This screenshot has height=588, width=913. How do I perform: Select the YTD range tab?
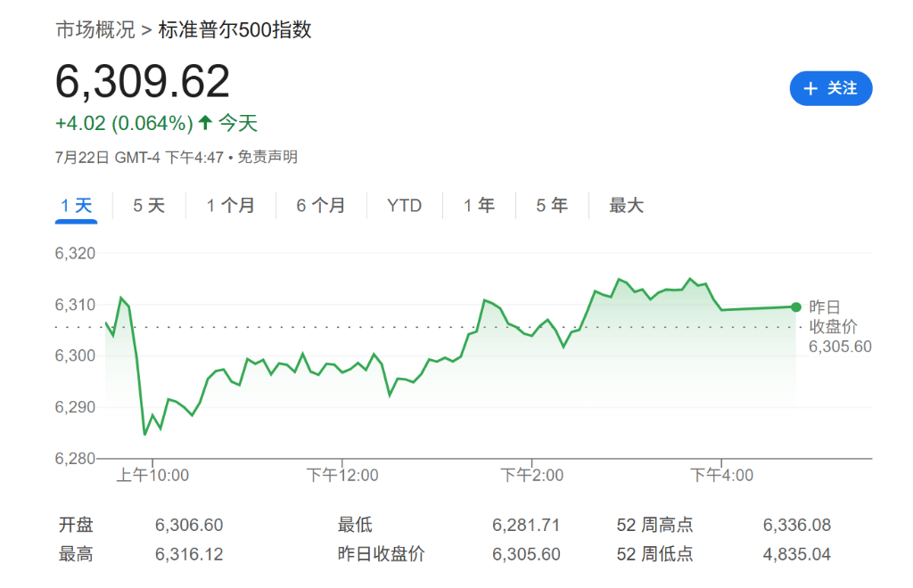(404, 205)
